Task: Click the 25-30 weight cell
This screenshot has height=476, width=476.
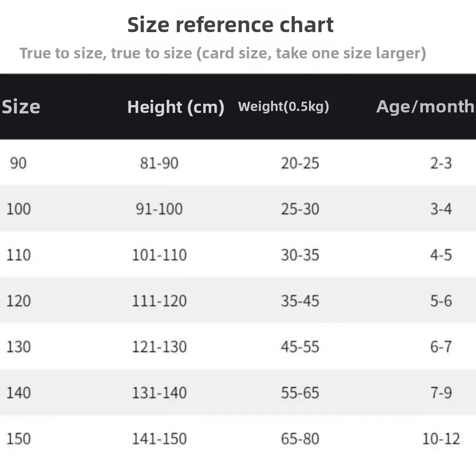Action: [x=300, y=209]
